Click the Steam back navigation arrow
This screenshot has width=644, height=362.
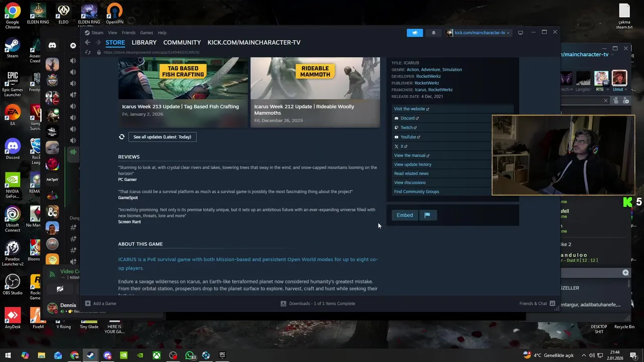click(x=88, y=42)
